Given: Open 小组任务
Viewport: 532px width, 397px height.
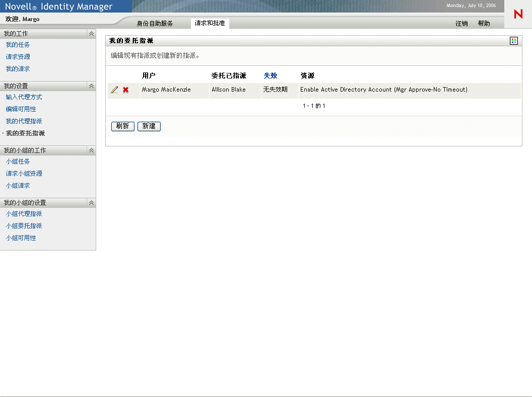Looking at the screenshot, I should tap(18, 162).
